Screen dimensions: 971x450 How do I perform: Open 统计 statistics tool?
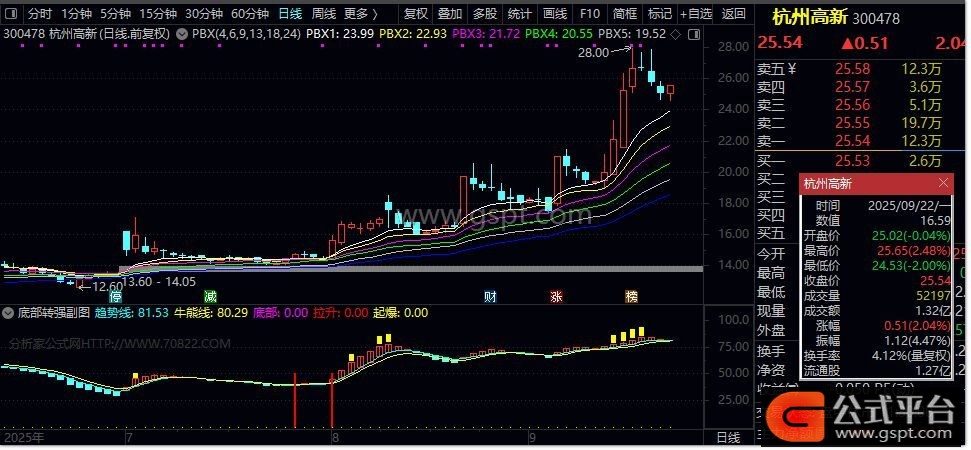[x=520, y=14]
